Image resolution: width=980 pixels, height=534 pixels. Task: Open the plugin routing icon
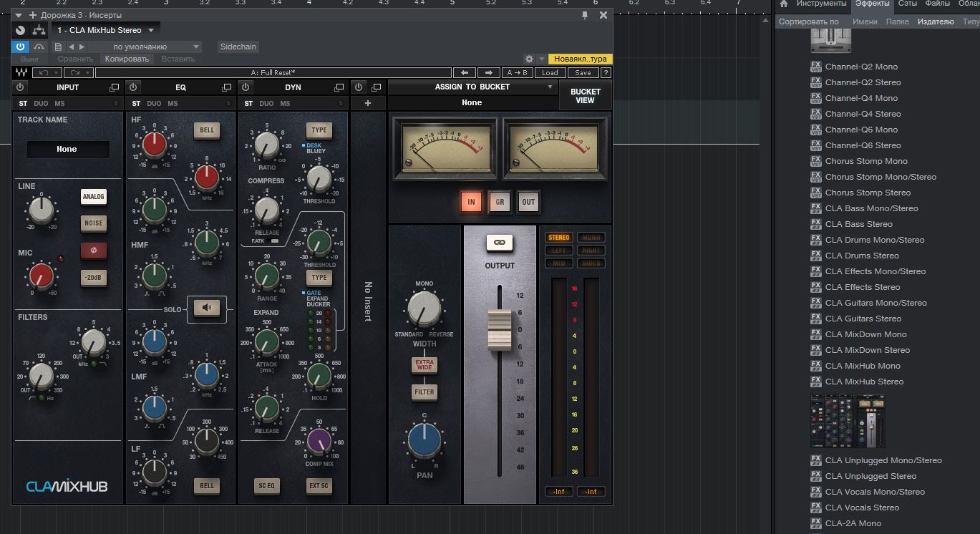click(x=39, y=30)
